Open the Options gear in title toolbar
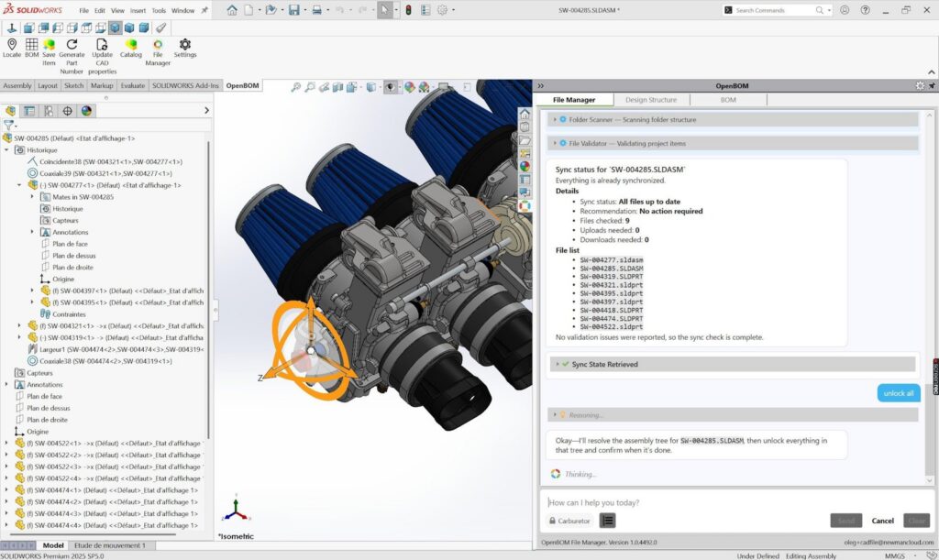 point(442,10)
